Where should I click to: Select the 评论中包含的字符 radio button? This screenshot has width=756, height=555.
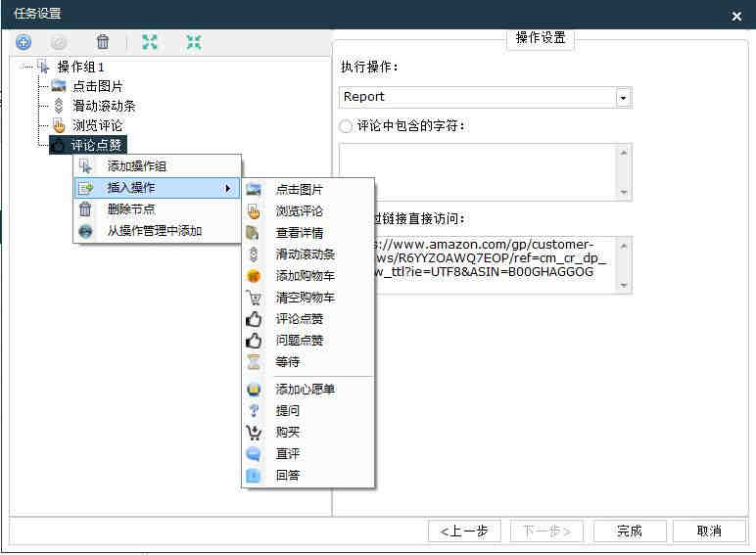(x=346, y=126)
